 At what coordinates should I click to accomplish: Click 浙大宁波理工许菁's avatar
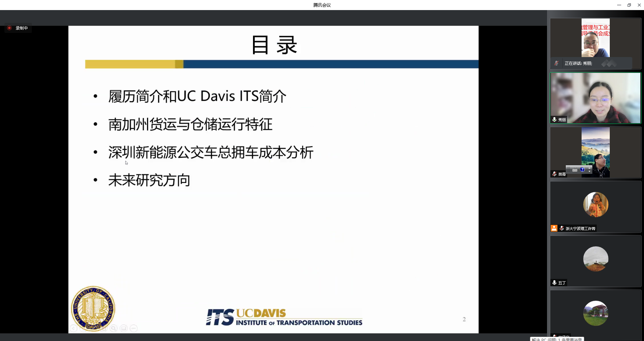595,204
